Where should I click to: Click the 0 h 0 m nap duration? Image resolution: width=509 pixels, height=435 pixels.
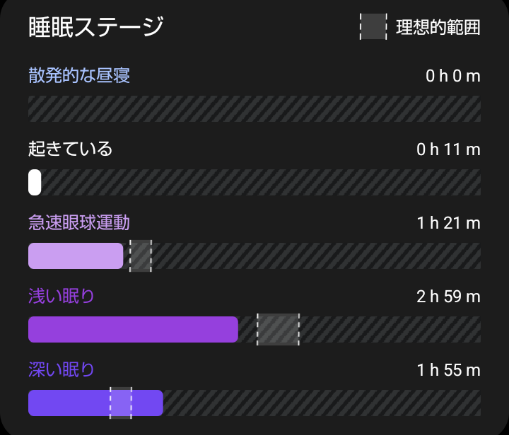coord(453,76)
